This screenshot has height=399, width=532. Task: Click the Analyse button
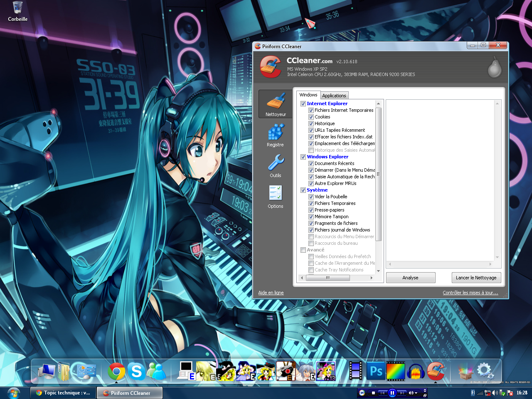pos(411,278)
